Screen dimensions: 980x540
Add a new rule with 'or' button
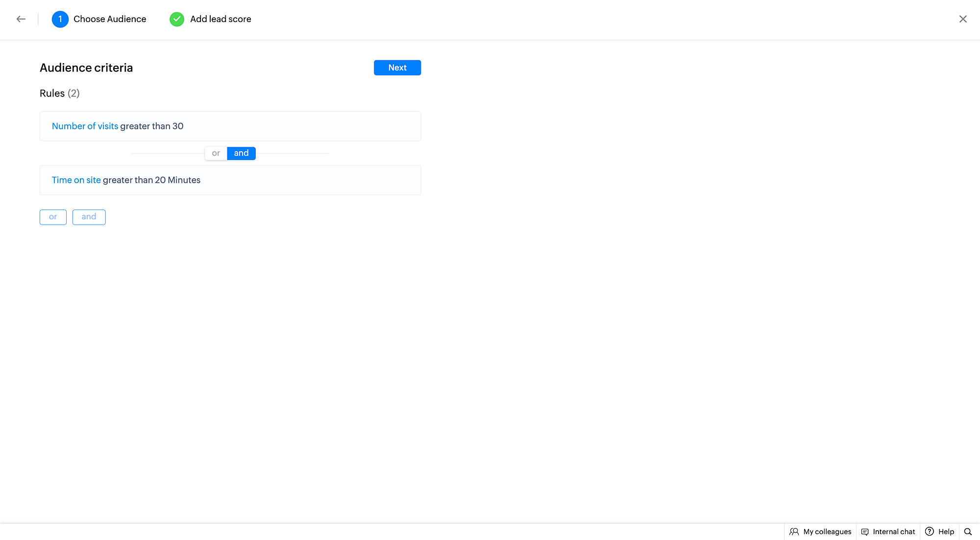(53, 217)
